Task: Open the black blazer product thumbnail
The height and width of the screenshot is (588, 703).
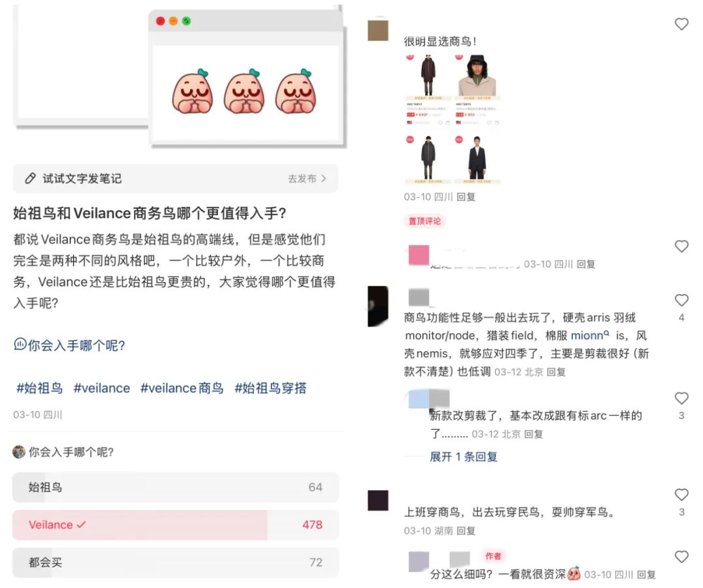Action: pos(476,158)
